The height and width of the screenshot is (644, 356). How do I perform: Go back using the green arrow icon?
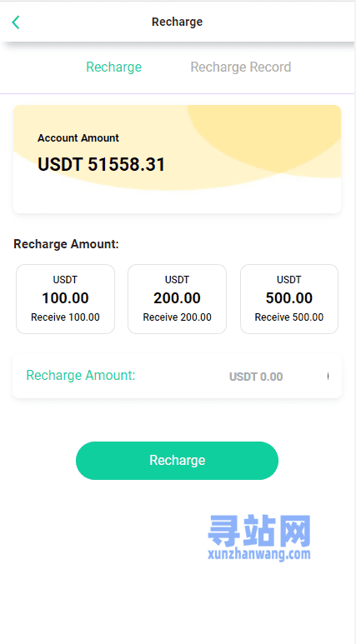pyautogui.click(x=16, y=22)
